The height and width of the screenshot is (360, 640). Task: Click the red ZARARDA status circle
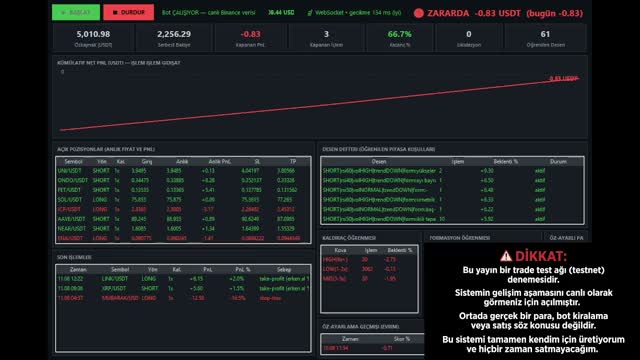[x=418, y=13]
